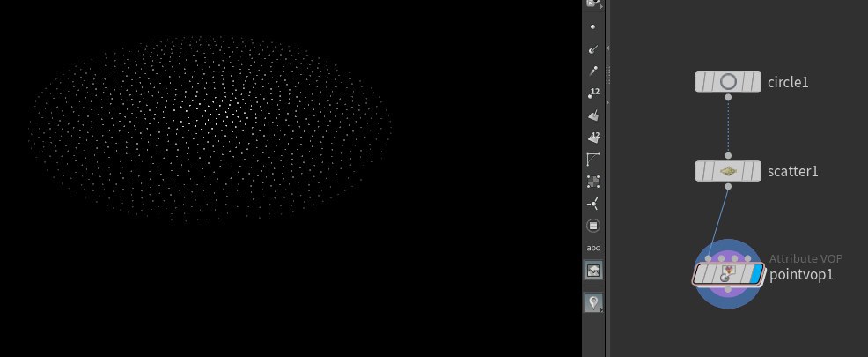868x357 pixels.
Task: Toggle bypass flag on scatter1 node
Action: point(700,171)
